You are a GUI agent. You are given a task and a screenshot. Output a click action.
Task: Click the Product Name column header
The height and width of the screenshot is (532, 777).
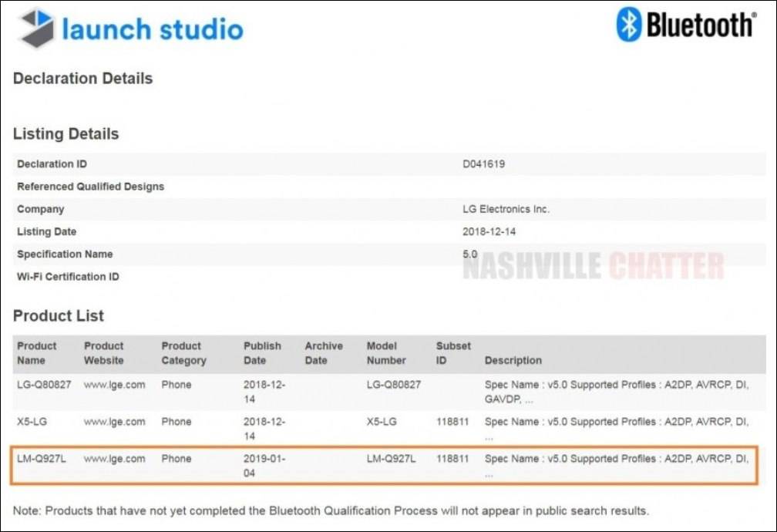pos(37,353)
